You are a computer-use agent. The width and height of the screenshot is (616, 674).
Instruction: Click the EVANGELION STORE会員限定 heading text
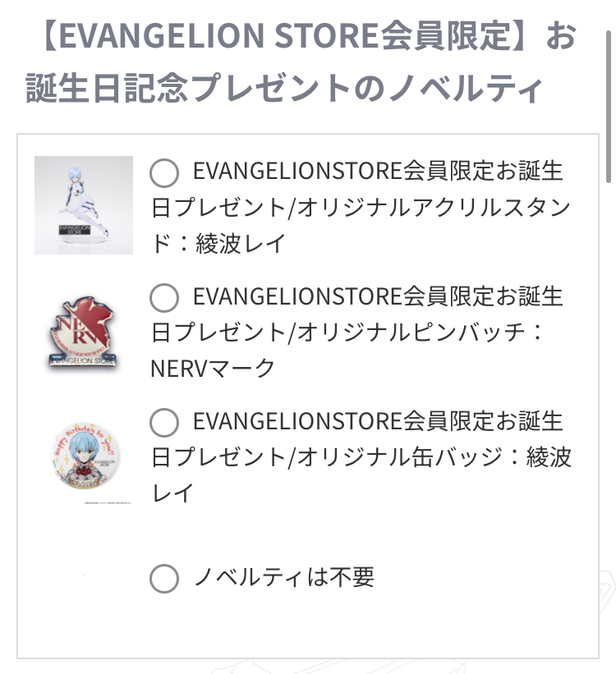[x=285, y=35]
